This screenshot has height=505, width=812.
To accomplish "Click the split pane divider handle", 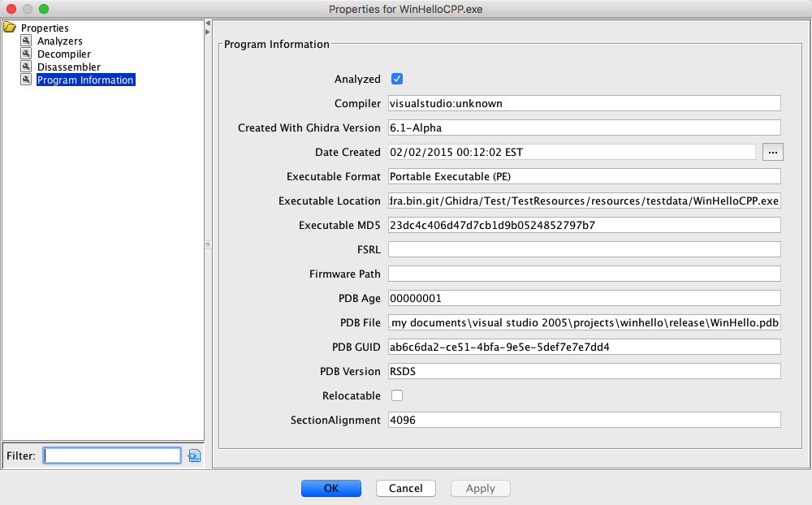I will (x=208, y=244).
